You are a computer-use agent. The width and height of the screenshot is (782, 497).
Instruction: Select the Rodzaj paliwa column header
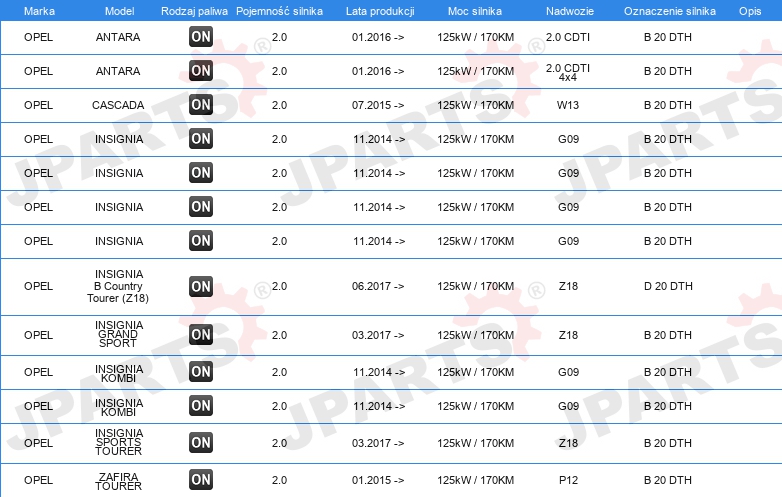click(x=194, y=11)
